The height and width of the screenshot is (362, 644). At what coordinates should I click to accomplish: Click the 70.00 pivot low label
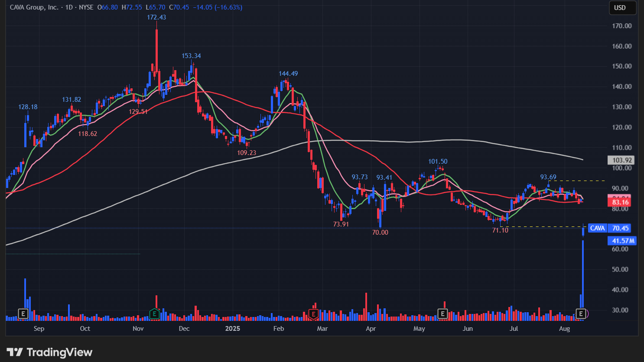[381, 233]
